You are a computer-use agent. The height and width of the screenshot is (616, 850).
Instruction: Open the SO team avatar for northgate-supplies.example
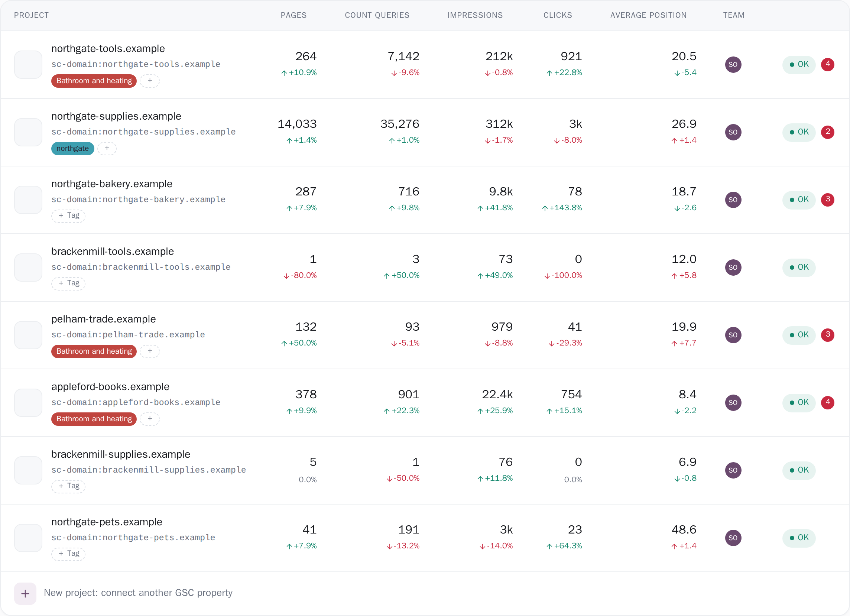click(733, 132)
